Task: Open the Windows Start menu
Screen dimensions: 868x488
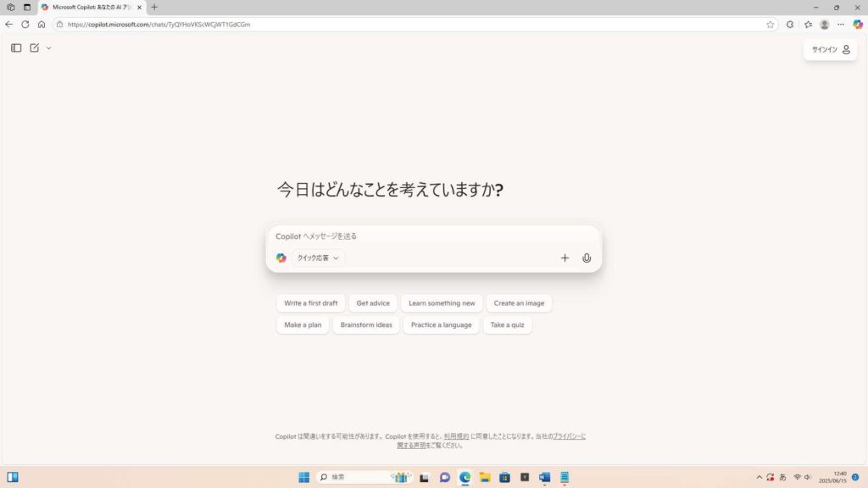Action: [x=304, y=477]
